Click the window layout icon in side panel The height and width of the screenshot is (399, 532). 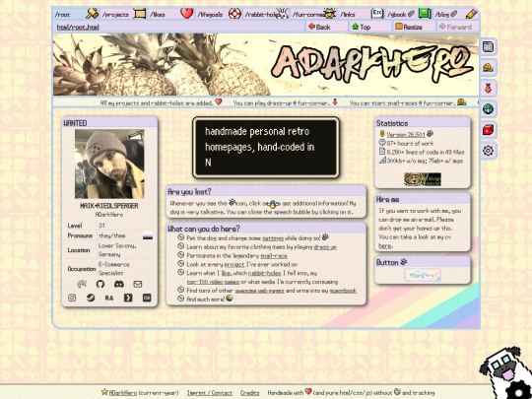click(x=489, y=47)
